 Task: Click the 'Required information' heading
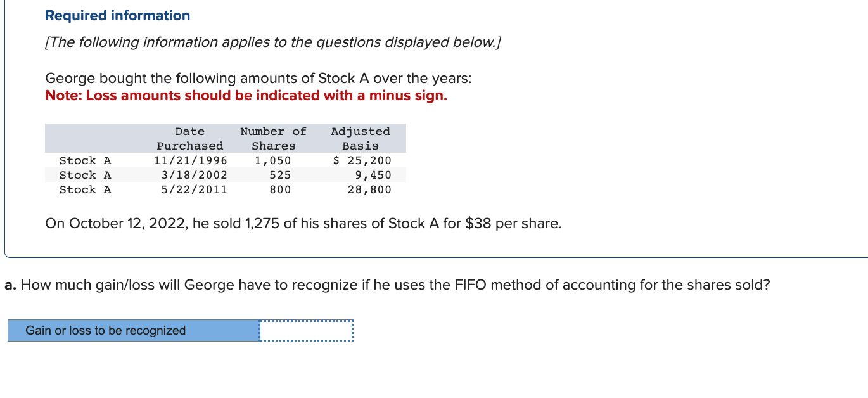117,15
